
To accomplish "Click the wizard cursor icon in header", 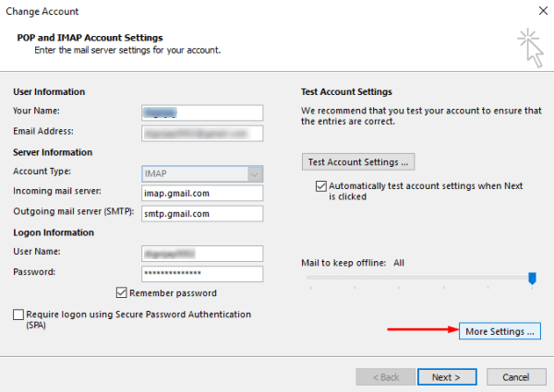I will coord(529,48).
